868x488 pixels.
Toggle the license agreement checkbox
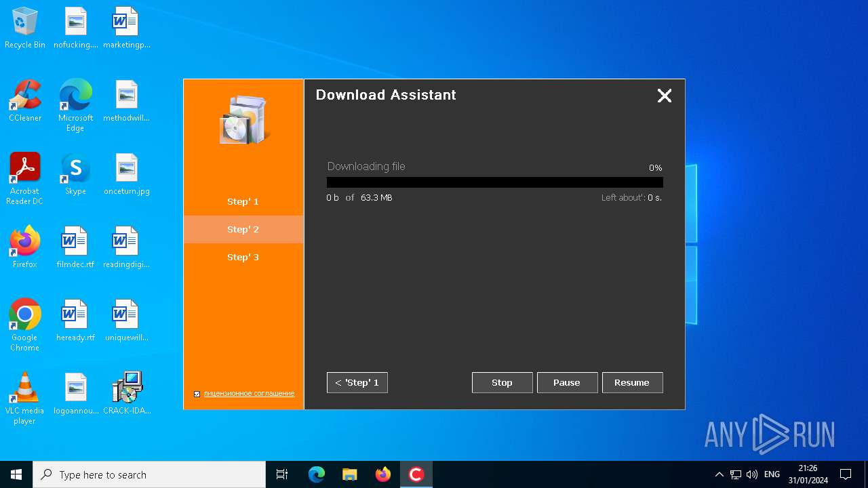coord(197,394)
